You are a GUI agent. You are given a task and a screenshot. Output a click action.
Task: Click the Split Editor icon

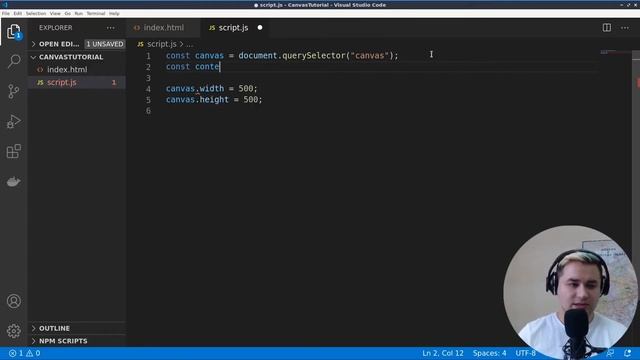[607, 28]
